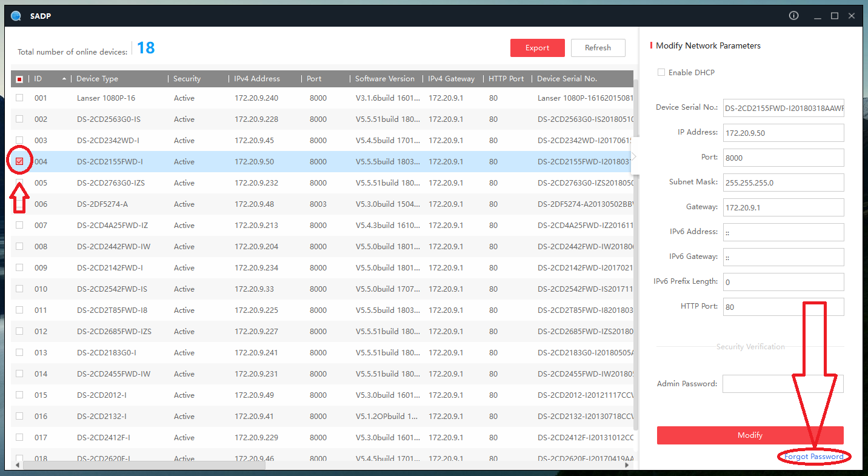The width and height of the screenshot is (868, 476).
Task: Click IP address 172.20.9.240
Action: pyautogui.click(x=256, y=98)
